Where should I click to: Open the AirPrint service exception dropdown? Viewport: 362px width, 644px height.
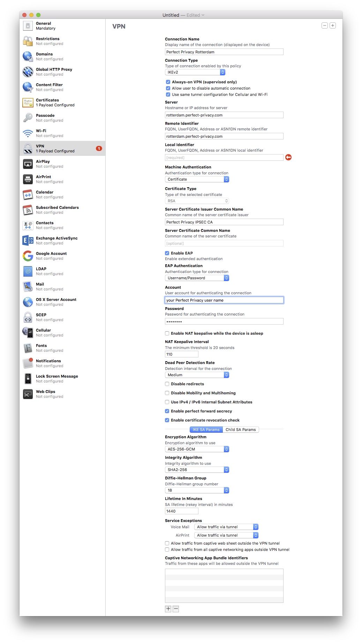click(226, 535)
